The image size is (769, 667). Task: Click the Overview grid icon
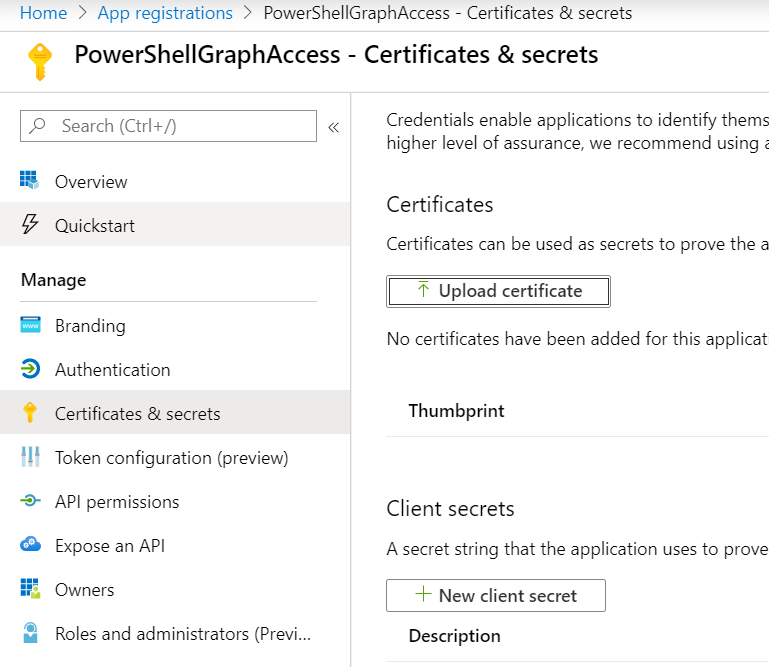[x=29, y=180]
